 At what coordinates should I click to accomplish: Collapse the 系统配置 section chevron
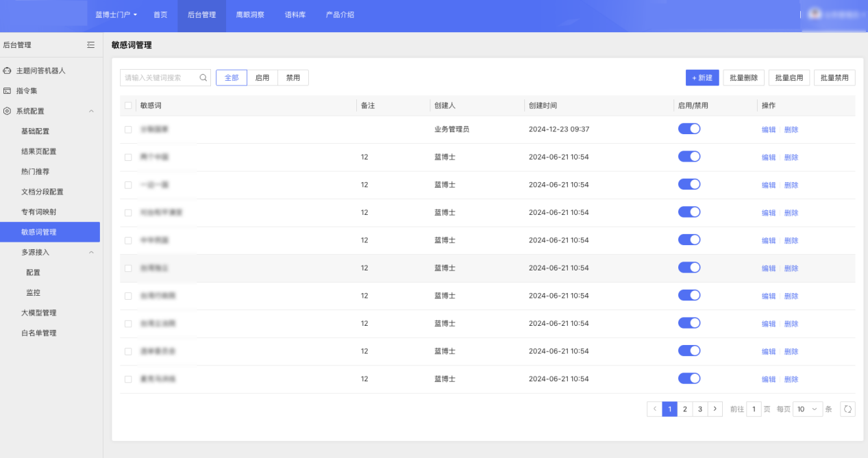pyautogui.click(x=91, y=111)
